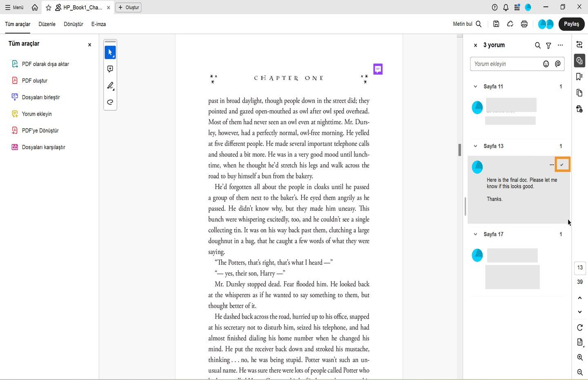Choose the Dosyaları birleştir tool
Screen dimensions: 588x380
pyautogui.click(x=36, y=97)
